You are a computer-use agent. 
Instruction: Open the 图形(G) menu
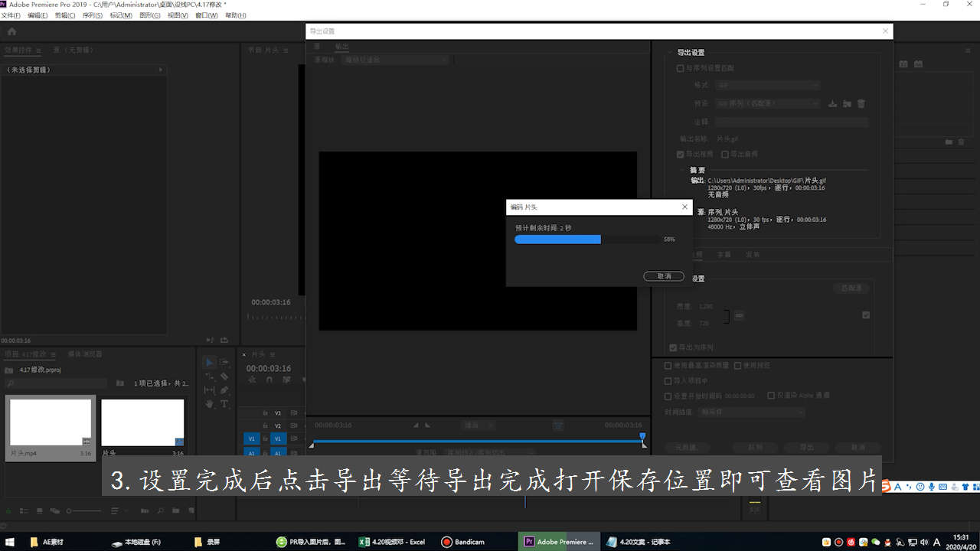(x=149, y=15)
